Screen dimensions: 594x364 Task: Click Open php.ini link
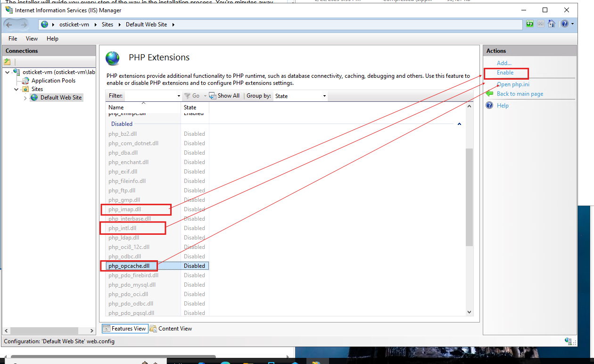[513, 84]
